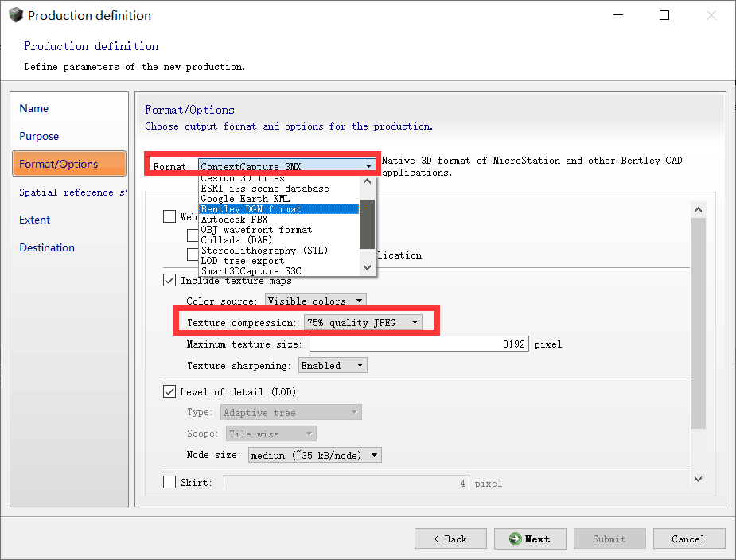Click the Next button
Viewport: 736px width, 560px height.
tap(530, 539)
